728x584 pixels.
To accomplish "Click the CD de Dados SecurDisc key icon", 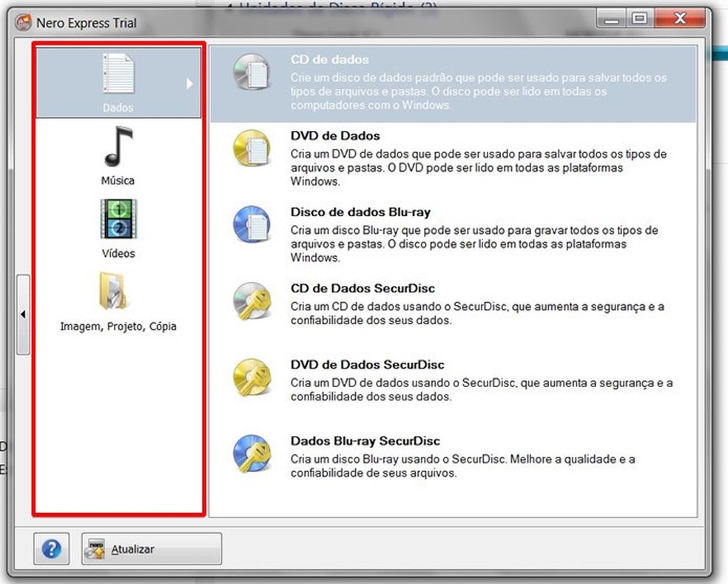I will (x=252, y=301).
